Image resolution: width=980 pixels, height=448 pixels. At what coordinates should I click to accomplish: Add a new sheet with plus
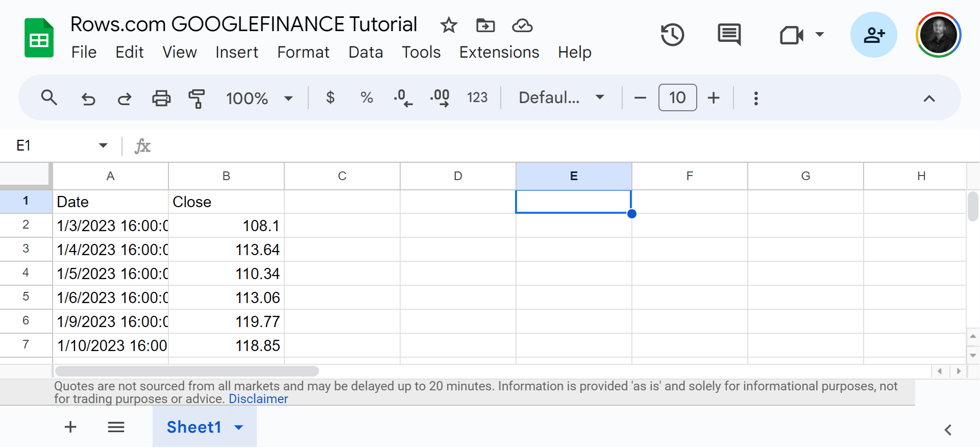[70, 427]
